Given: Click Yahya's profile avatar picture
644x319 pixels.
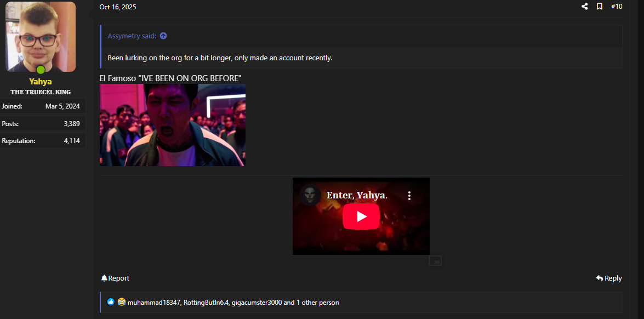Looking at the screenshot, I should 41,37.
